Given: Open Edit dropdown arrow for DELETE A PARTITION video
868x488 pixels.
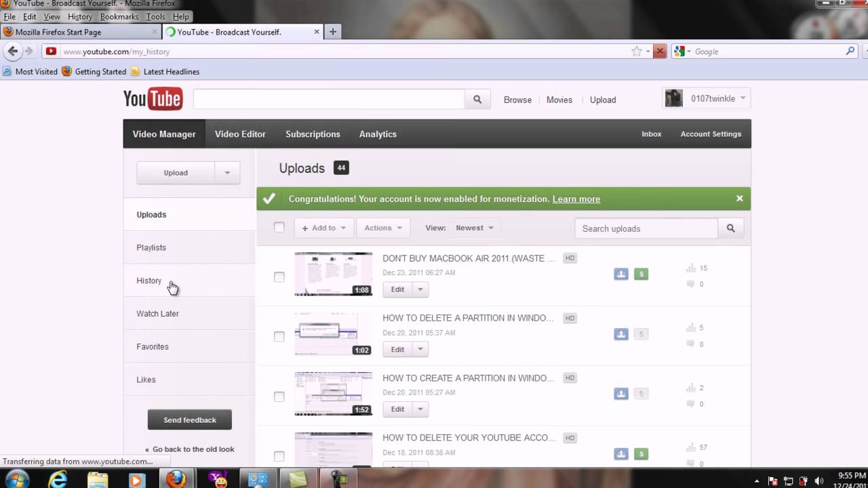Looking at the screenshot, I should click(x=420, y=350).
